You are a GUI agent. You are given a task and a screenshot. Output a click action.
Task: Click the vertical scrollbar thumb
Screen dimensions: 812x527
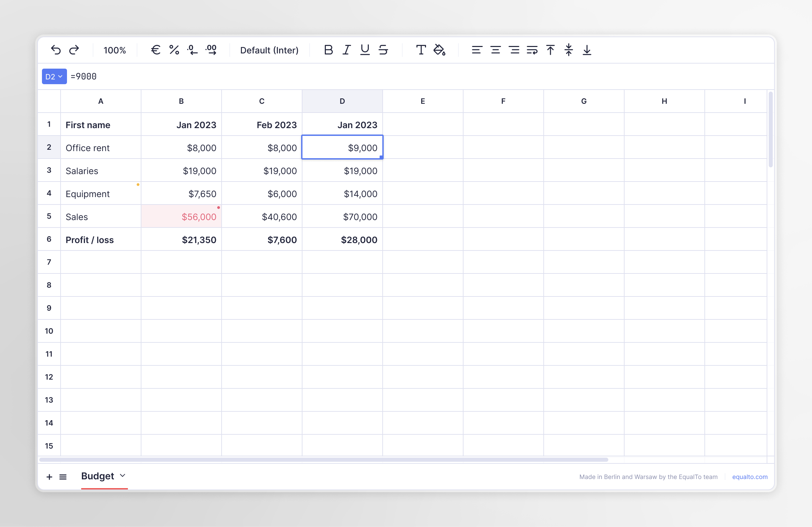(770, 129)
